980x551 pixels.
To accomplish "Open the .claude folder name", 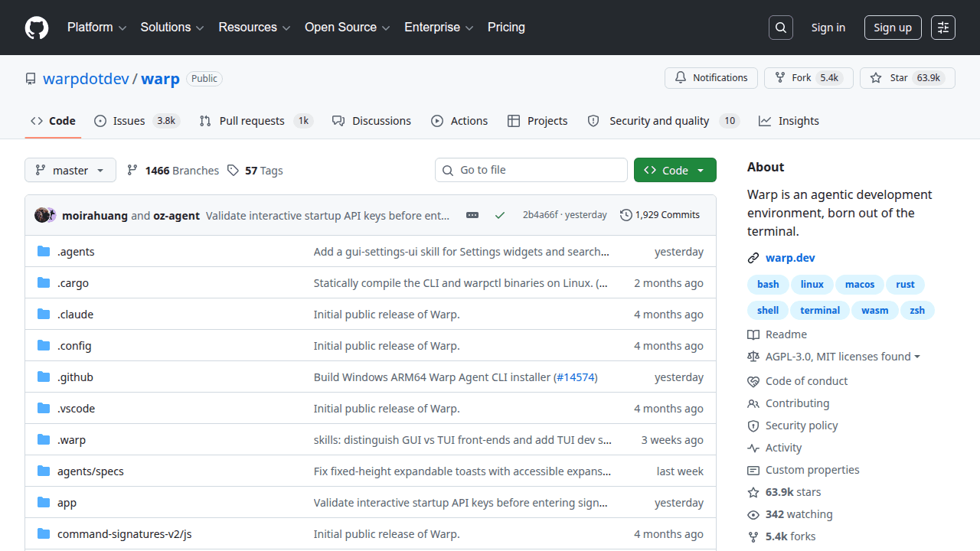I will click(75, 315).
